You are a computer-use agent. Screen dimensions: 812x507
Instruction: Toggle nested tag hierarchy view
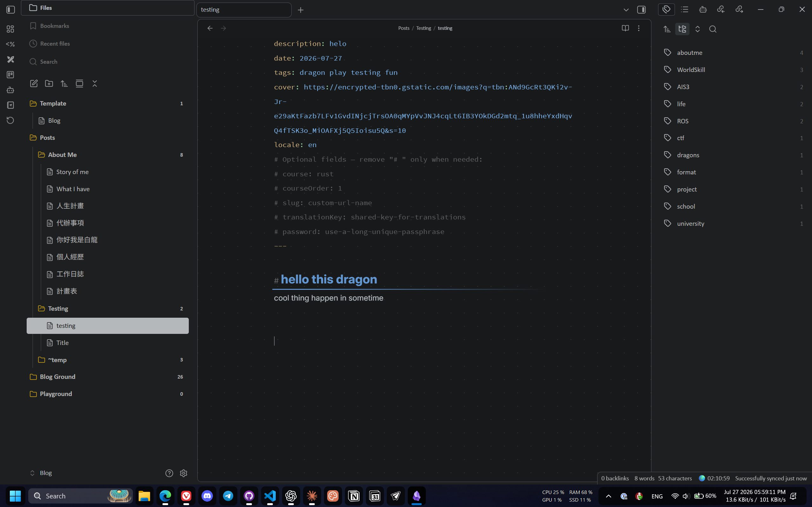[682, 29]
